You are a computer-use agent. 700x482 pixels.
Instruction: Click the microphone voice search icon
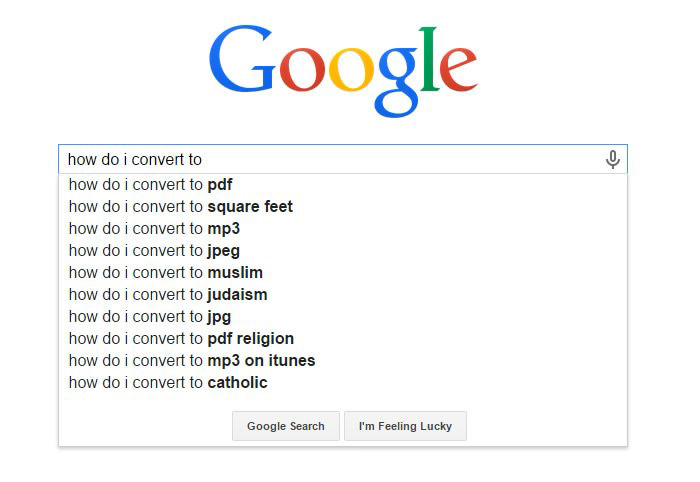[x=612, y=159]
